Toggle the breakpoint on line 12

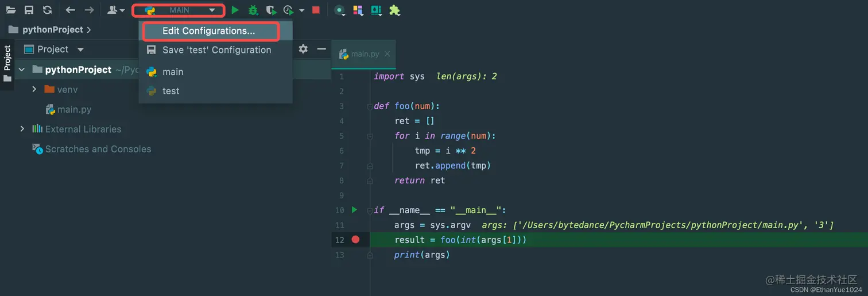point(355,240)
